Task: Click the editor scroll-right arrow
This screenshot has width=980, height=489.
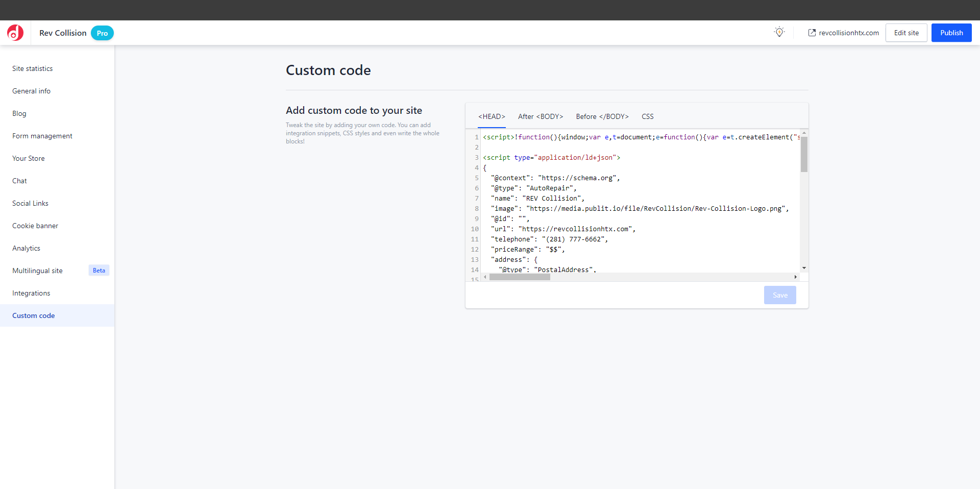Action: (x=795, y=277)
